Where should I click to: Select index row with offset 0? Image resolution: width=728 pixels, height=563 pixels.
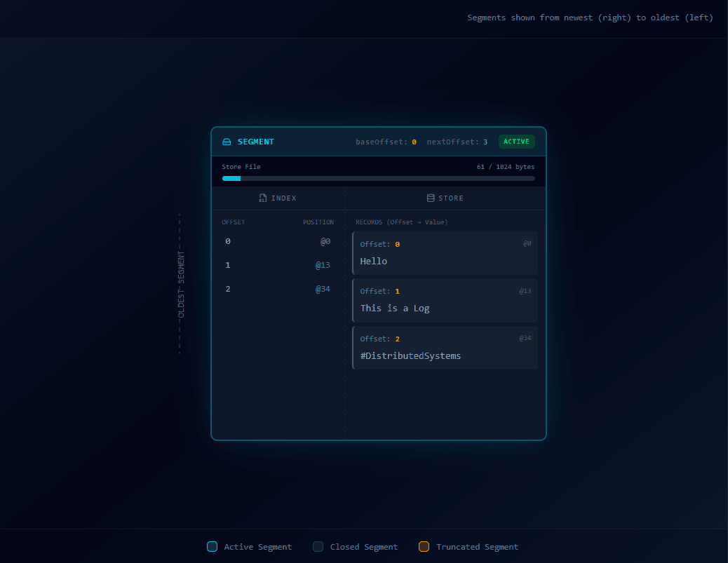[278, 241]
